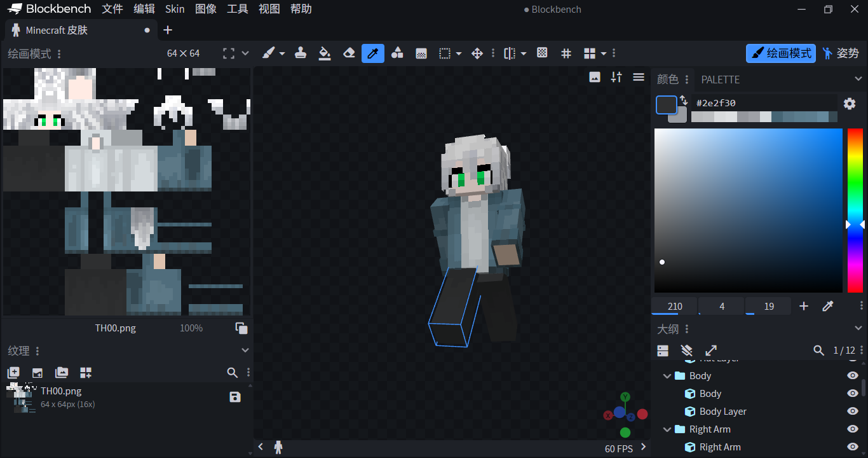
Task: Click the main color swatch
Action: click(667, 105)
